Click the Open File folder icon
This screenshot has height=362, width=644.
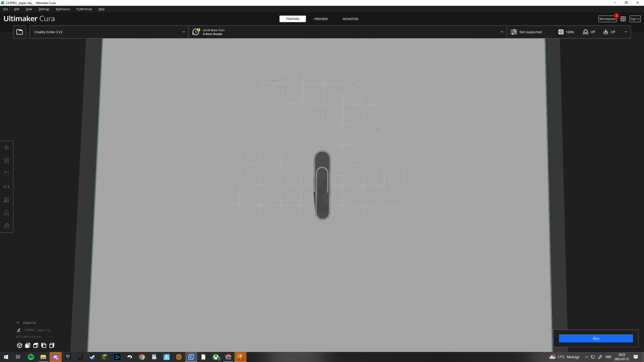point(20,32)
